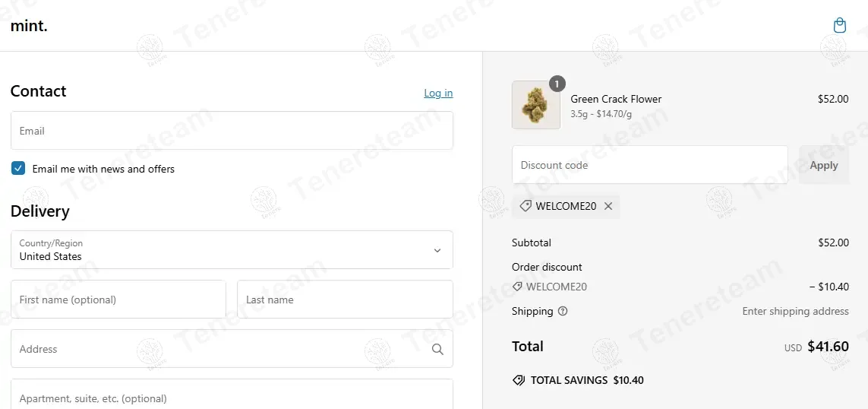Uncheck Email me with news and offers
868x409 pixels.
coord(18,169)
